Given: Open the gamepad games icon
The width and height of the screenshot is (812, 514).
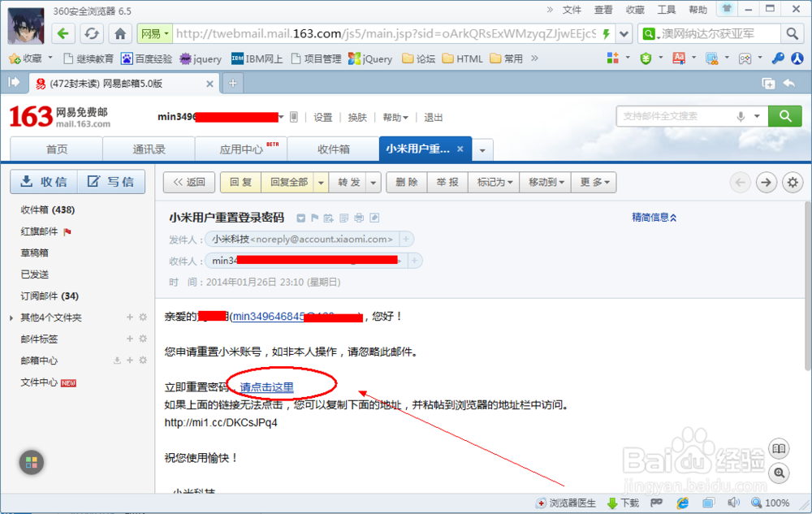Looking at the screenshot, I should tap(745, 58).
